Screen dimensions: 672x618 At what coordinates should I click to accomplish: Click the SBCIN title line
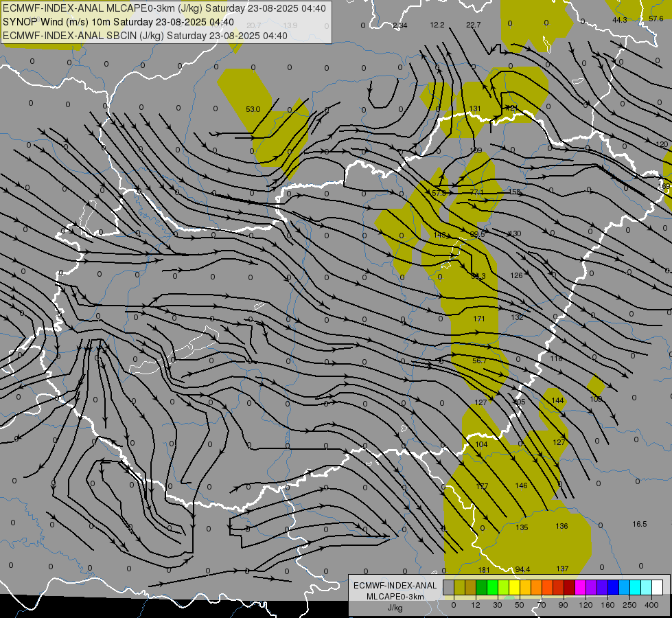pyautogui.click(x=145, y=36)
